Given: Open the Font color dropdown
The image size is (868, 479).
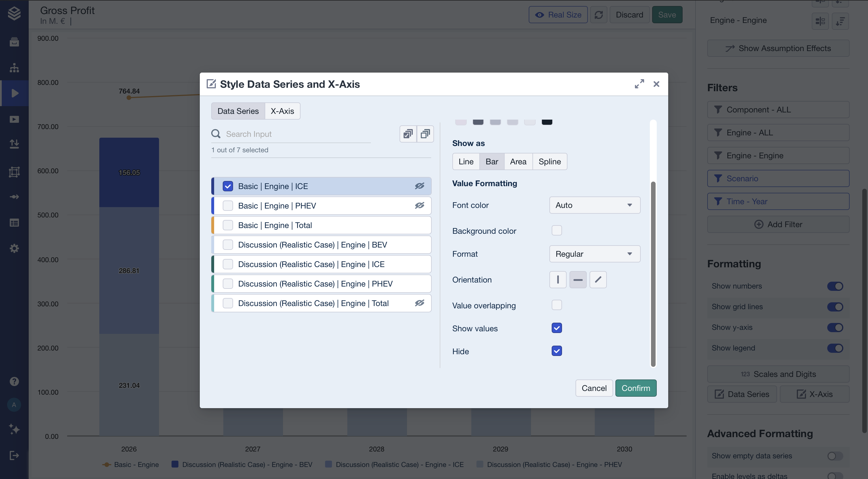Looking at the screenshot, I should coord(594,205).
